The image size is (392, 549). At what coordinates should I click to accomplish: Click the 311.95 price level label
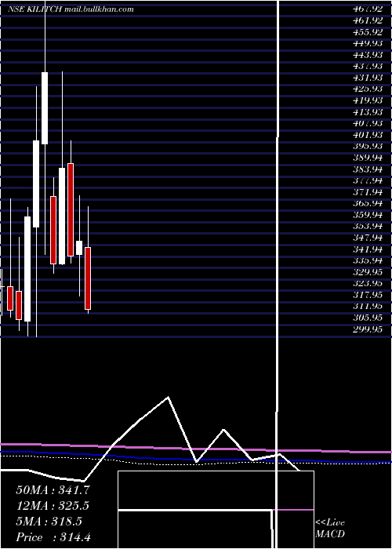click(x=367, y=307)
